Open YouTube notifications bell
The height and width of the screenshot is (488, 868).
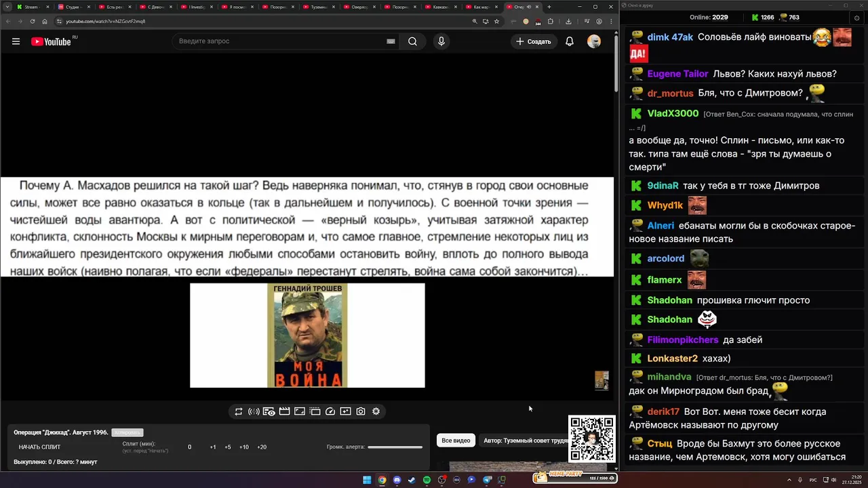tap(570, 41)
